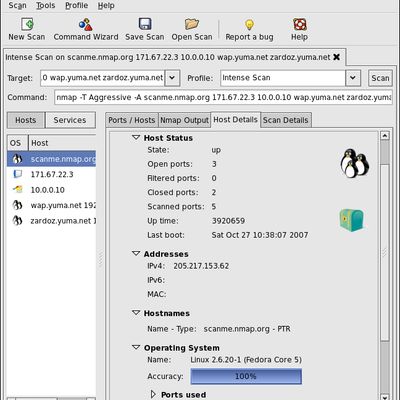This screenshot has height=400, width=400.
Task: Click the Last boot date value
Action: point(260,235)
